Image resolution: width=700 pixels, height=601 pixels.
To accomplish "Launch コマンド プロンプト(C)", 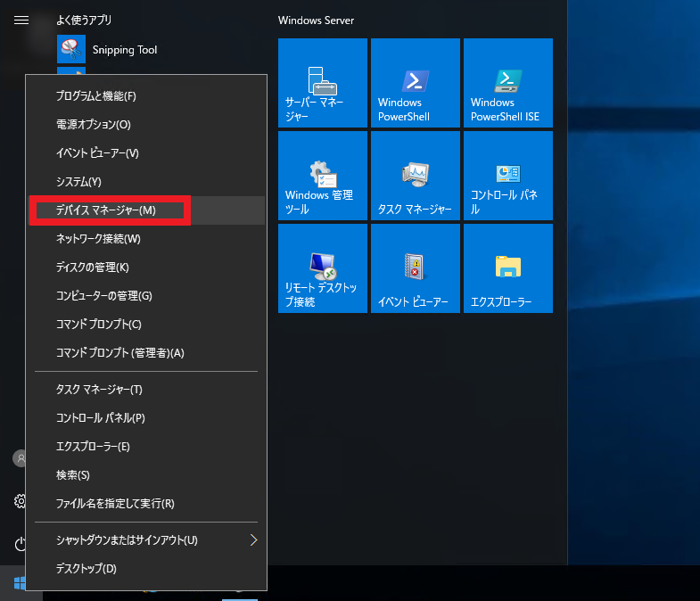I will point(146,325).
